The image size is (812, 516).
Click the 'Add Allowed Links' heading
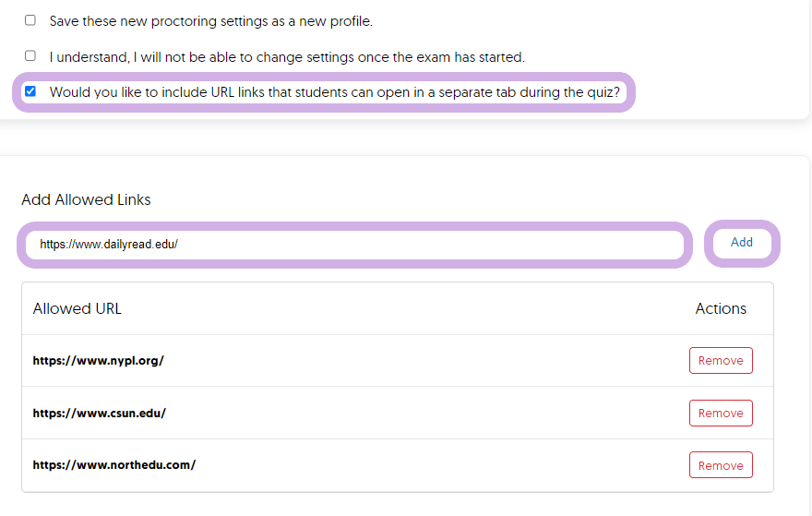[x=86, y=199]
